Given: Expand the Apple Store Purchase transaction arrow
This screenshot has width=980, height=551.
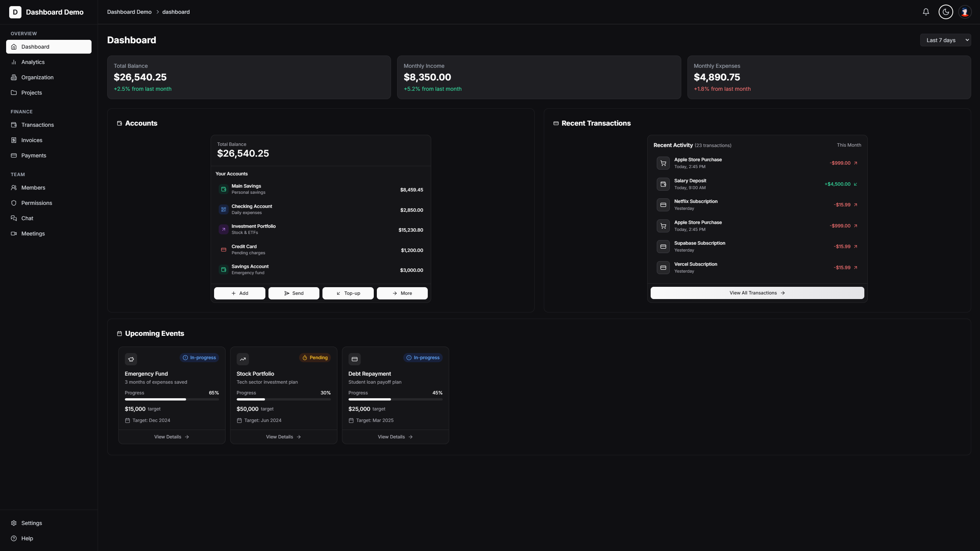Looking at the screenshot, I should (856, 163).
